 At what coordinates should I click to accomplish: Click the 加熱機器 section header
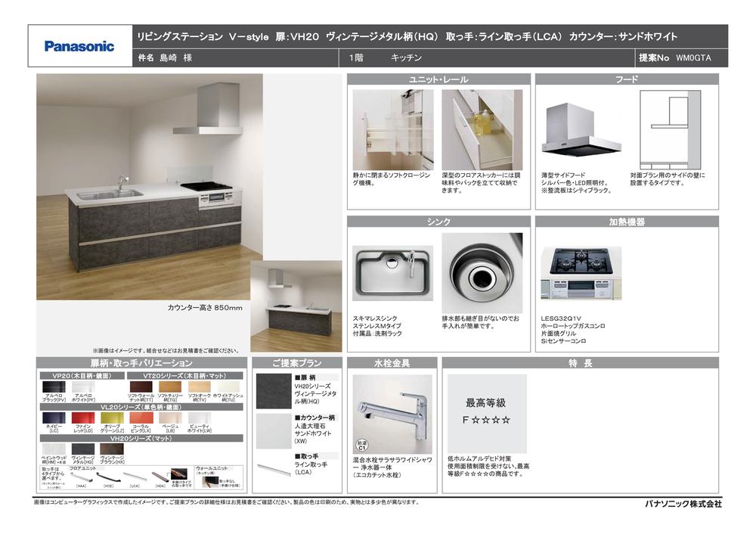pyautogui.click(x=627, y=222)
